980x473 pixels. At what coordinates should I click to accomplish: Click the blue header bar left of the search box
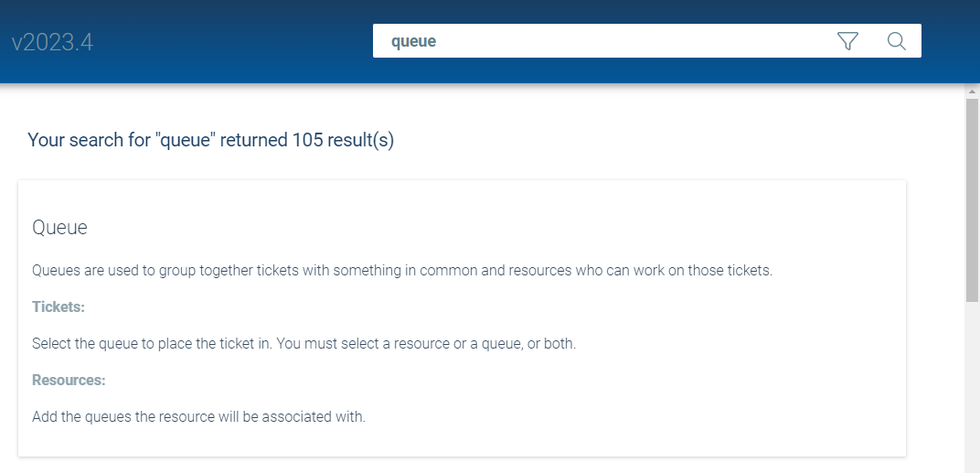(229, 41)
